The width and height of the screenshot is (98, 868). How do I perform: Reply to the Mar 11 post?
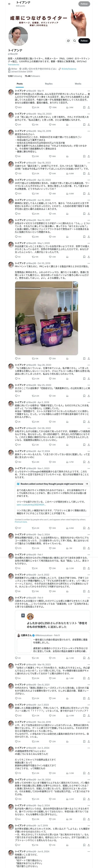point(17,107)
